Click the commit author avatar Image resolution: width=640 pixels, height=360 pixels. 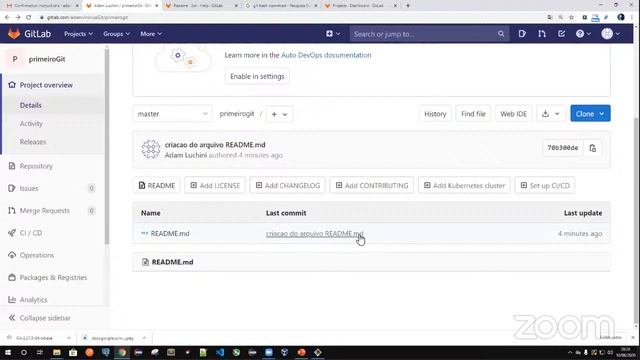pyautogui.click(x=151, y=149)
